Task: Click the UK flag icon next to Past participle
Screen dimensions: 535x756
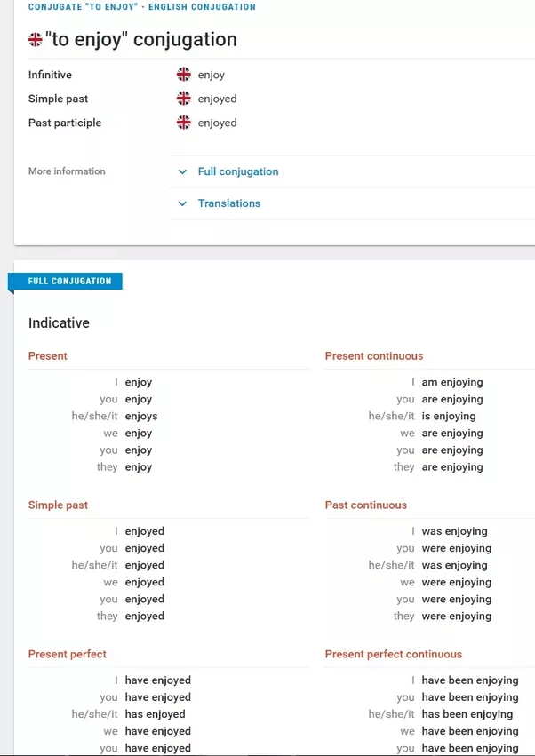Action: (183, 123)
